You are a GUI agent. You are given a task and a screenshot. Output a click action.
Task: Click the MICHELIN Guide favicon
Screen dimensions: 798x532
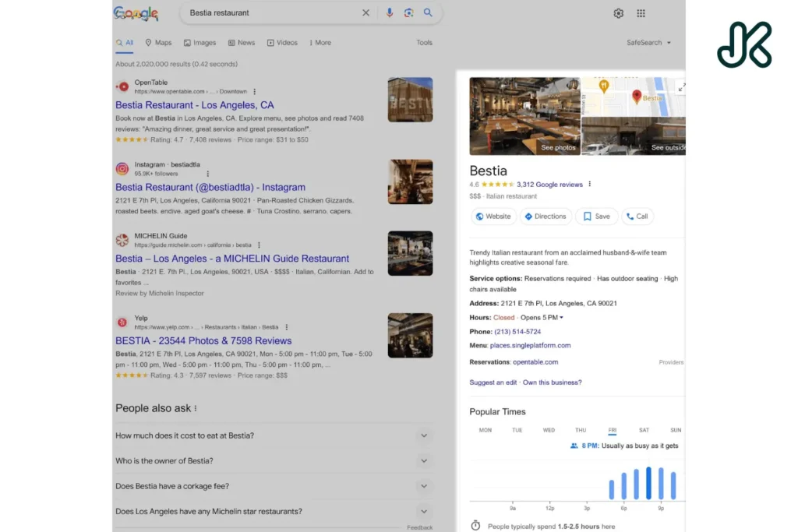[122, 240]
